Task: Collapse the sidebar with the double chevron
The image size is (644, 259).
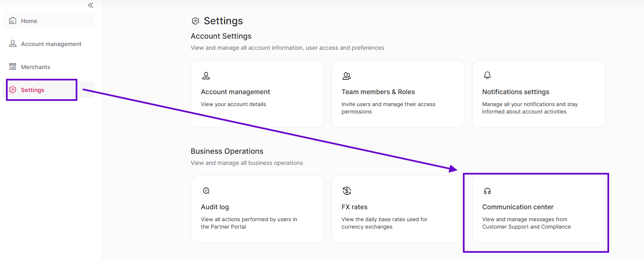Action: click(90, 5)
